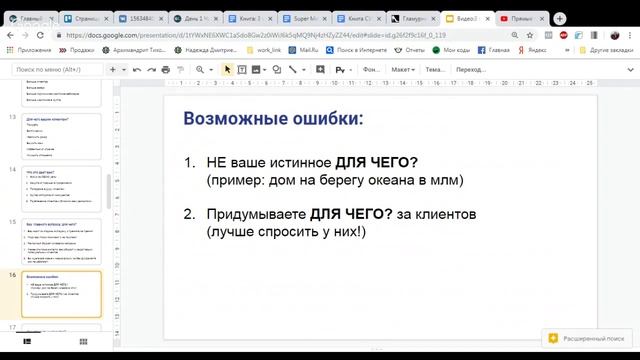Open the Mail.Ru bookmark
The width and height of the screenshot is (640, 360).
click(x=303, y=50)
